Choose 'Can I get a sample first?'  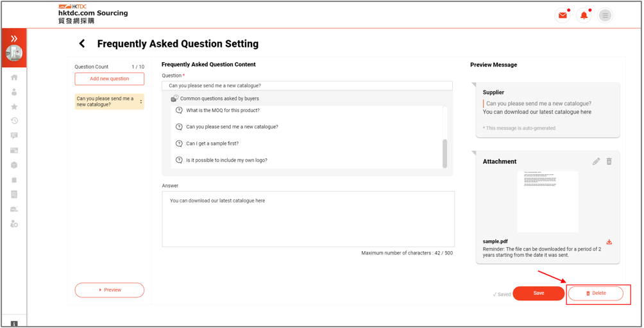212,143
